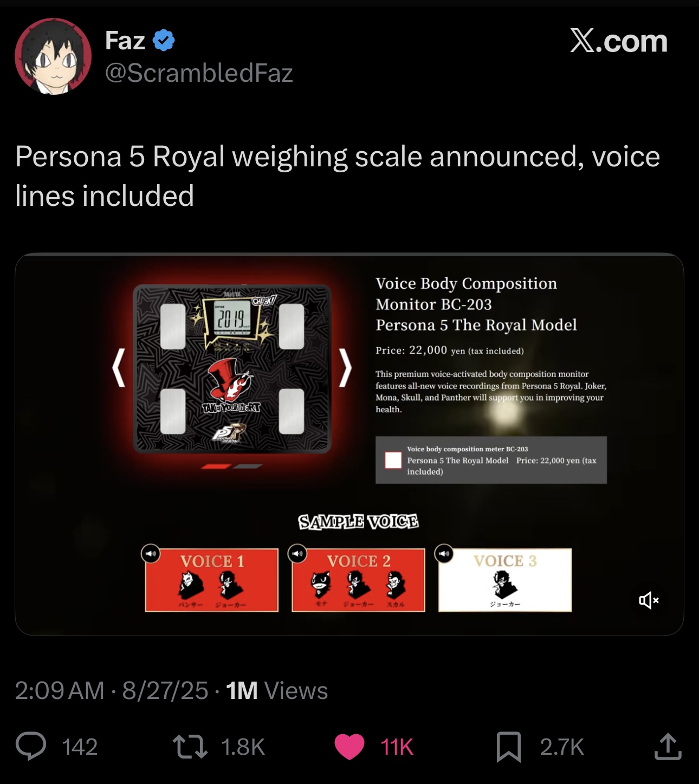699x784 pixels.
Task: Open the @ScrambledFaz handle link
Action: (199, 73)
